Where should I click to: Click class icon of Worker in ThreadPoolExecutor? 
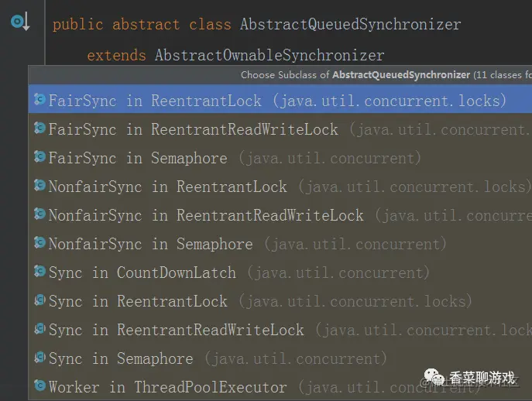tap(39, 386)
